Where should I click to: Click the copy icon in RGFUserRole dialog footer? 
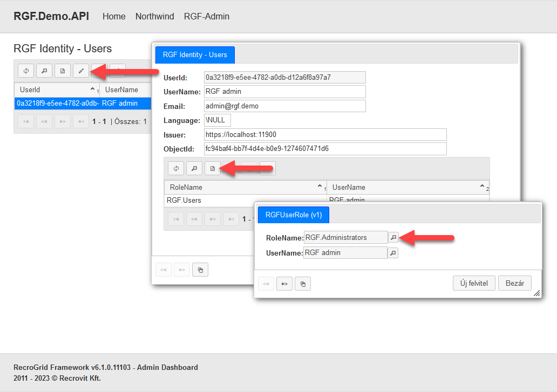pos(303,284)
